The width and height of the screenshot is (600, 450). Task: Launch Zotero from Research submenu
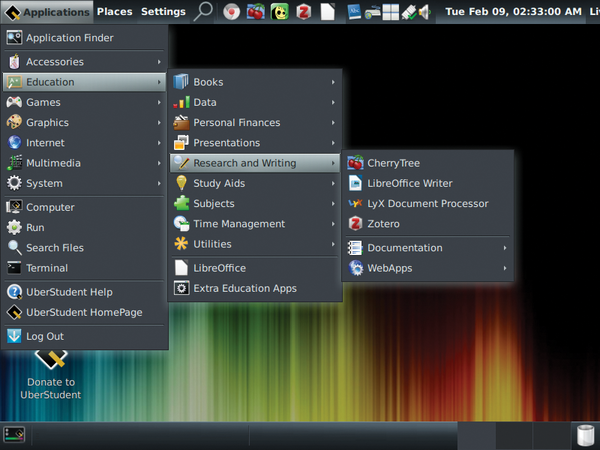pos(428,224)
